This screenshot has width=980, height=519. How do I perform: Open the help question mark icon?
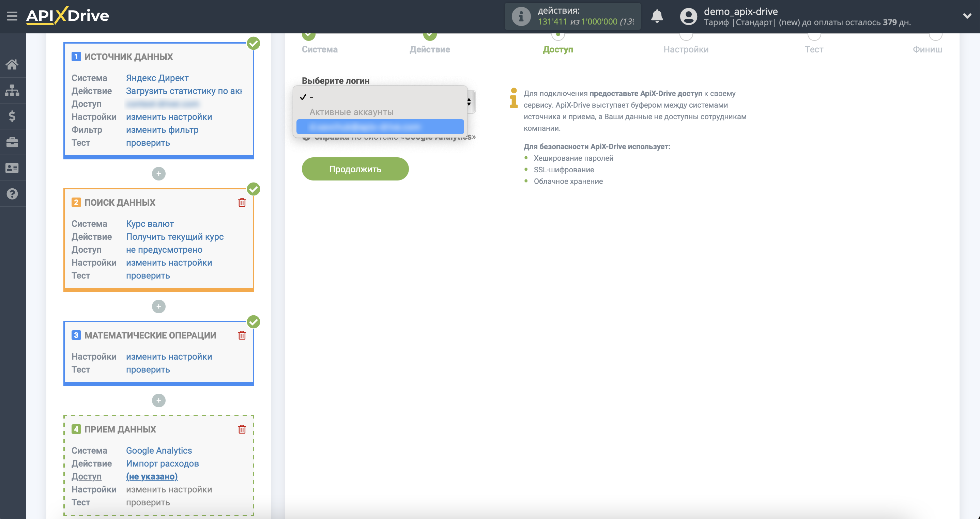pyautogui.click(x=12, y=194)
